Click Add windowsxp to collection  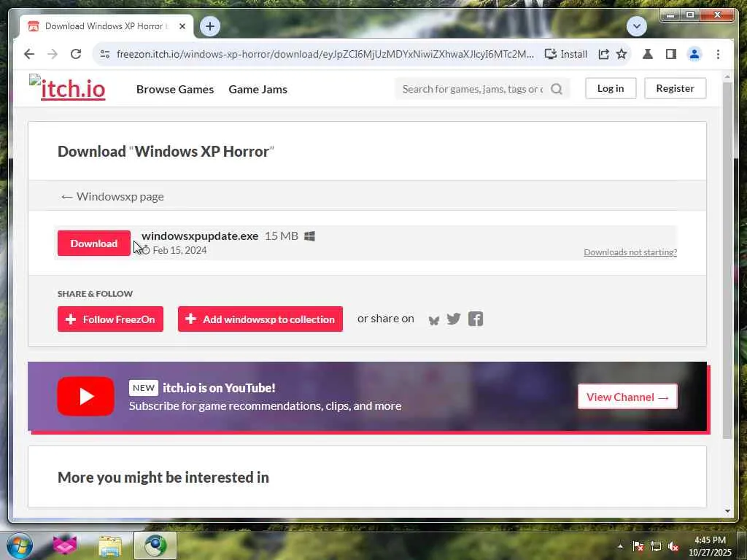coord(260,319)
